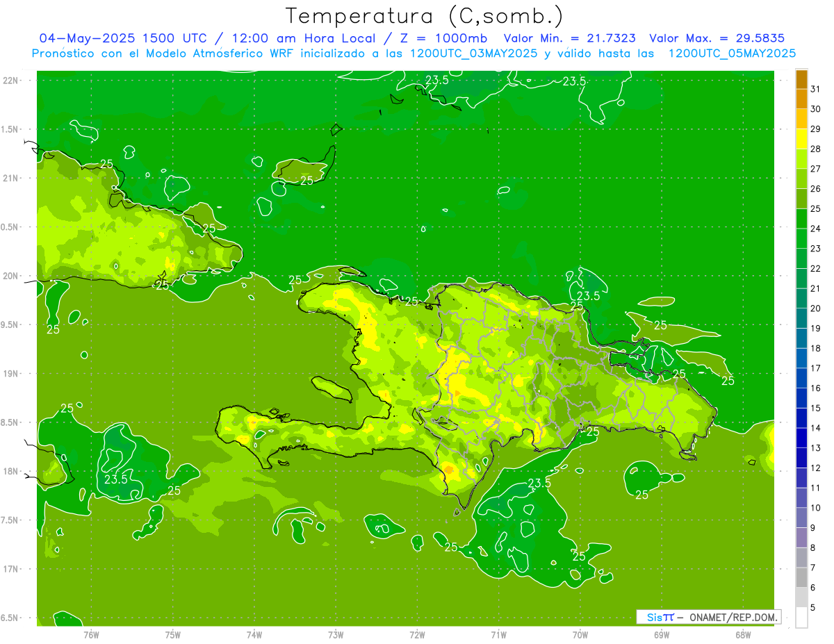Click the "18N" latitude axis label
The image size is (834, 644).
[10, 472]
